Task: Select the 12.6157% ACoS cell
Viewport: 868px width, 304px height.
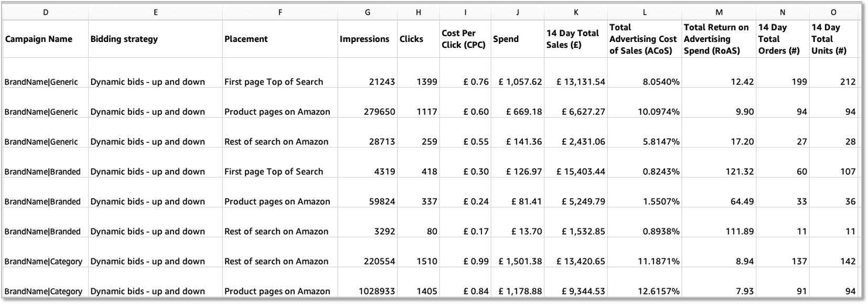Action: [x=658, y=291]
